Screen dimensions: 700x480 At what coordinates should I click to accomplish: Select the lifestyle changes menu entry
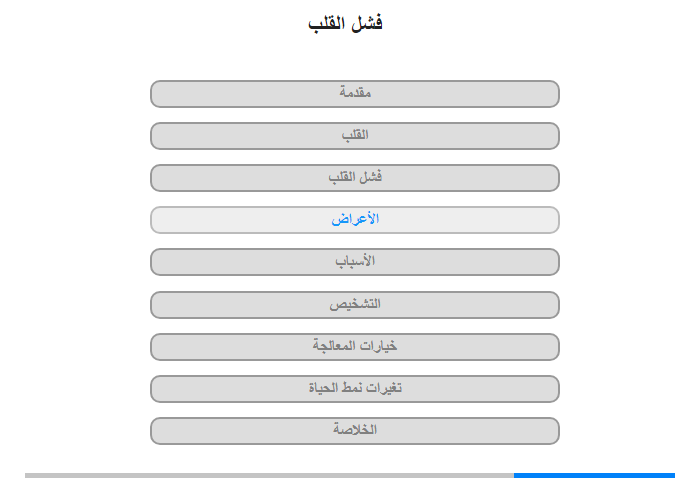point(355,388)
